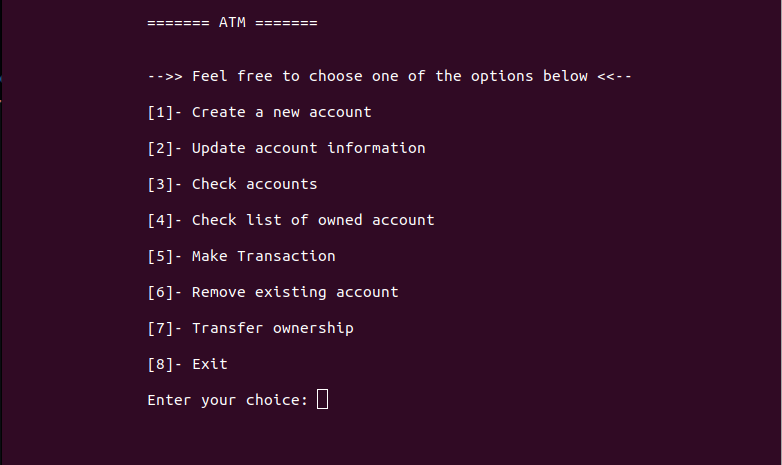Click the [3] bracketed option number
782x465 pixels.
[x=160, y=184]
